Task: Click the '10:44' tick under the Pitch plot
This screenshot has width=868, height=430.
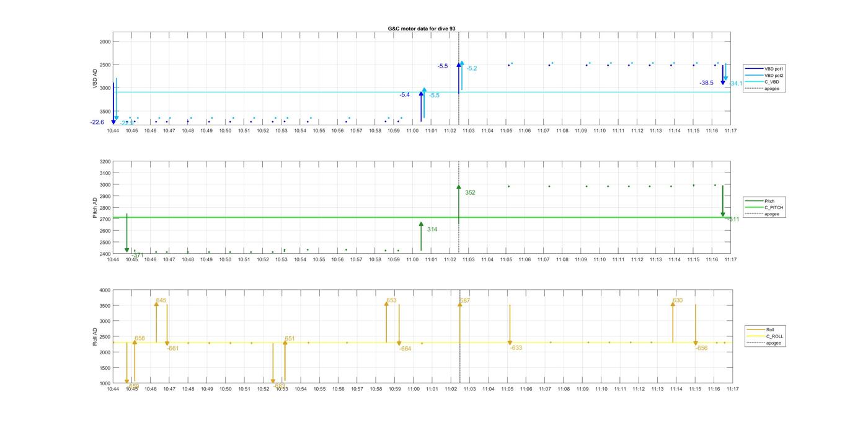Action: click(x=113, y=259)
